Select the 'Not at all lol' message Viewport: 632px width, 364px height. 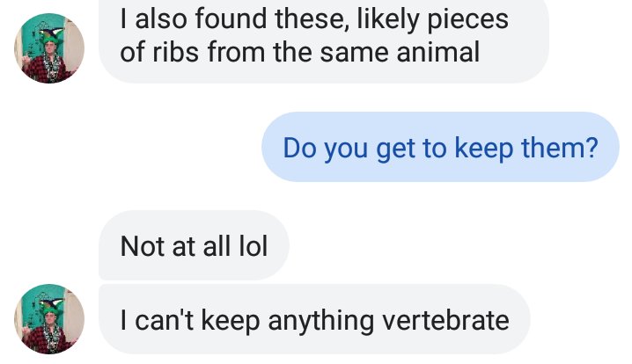click(193, 245)
